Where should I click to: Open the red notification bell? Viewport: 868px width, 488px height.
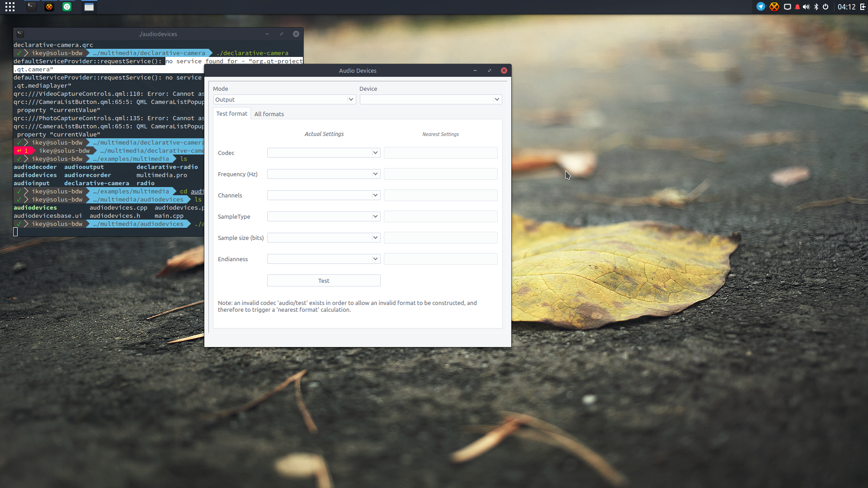pyautogui.click(x=797, y=7)
